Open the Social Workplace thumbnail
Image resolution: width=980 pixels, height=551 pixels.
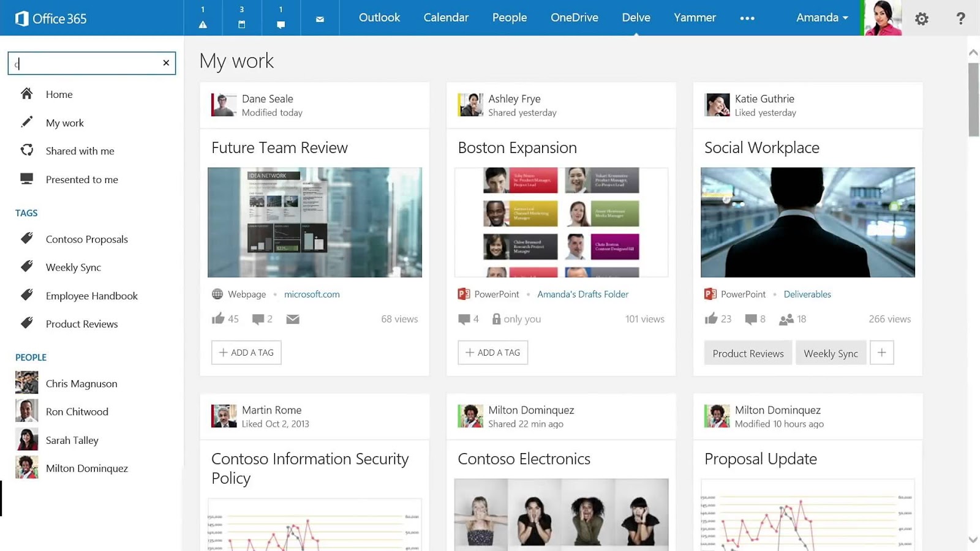pyautogui.click(x=808, y=222)
